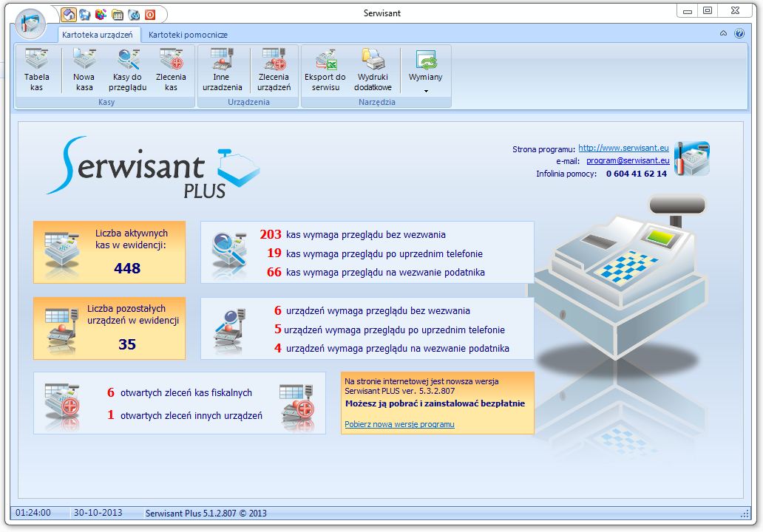
Task: Open Wydruki dodatkowe
Action: 373,69
